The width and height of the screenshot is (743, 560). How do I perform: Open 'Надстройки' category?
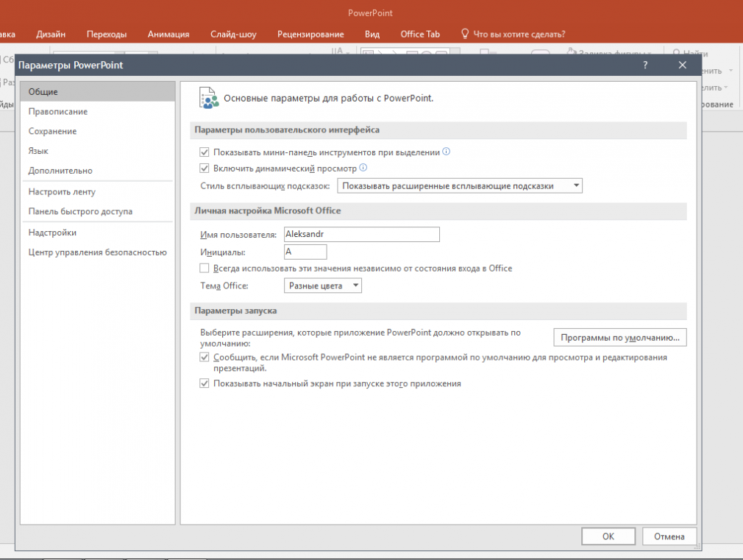[98, 233]
